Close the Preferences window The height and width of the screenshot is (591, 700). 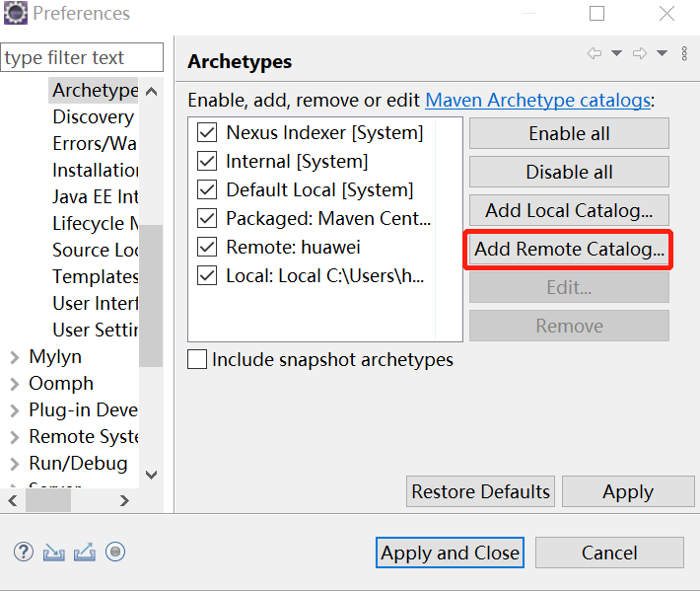click(666, 13)
